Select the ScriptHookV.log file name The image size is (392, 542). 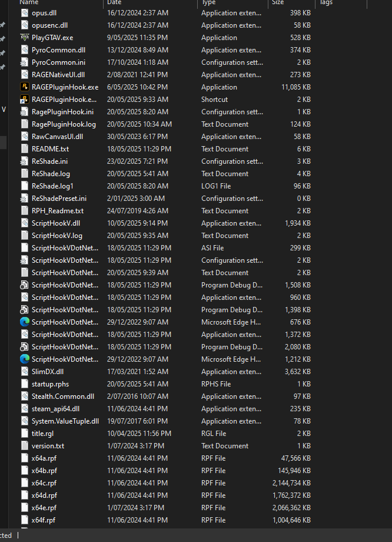point(57,236)
